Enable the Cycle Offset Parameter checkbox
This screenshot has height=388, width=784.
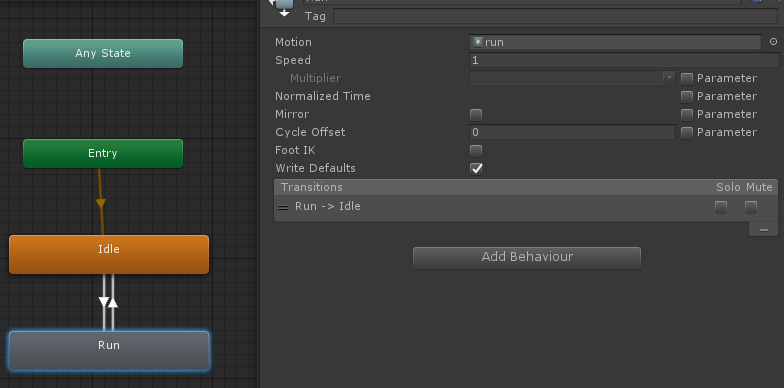click(x=687, y=132)
